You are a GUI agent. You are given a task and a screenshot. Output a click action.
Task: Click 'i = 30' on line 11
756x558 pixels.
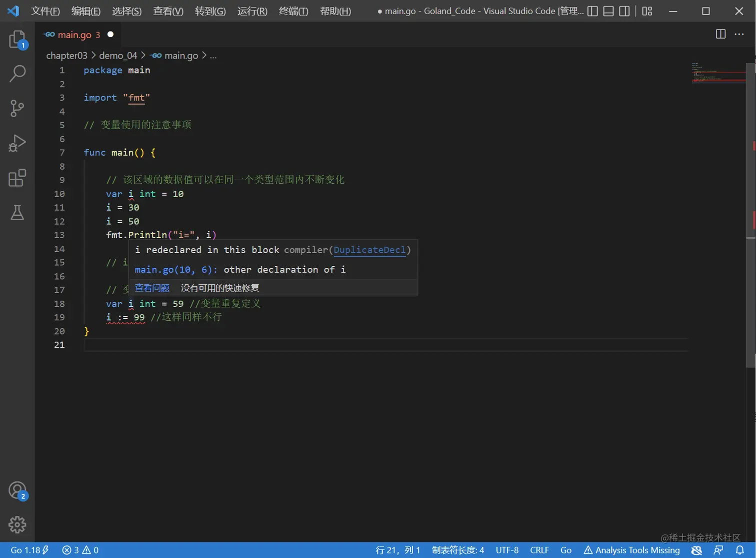[x=122, y=208]
